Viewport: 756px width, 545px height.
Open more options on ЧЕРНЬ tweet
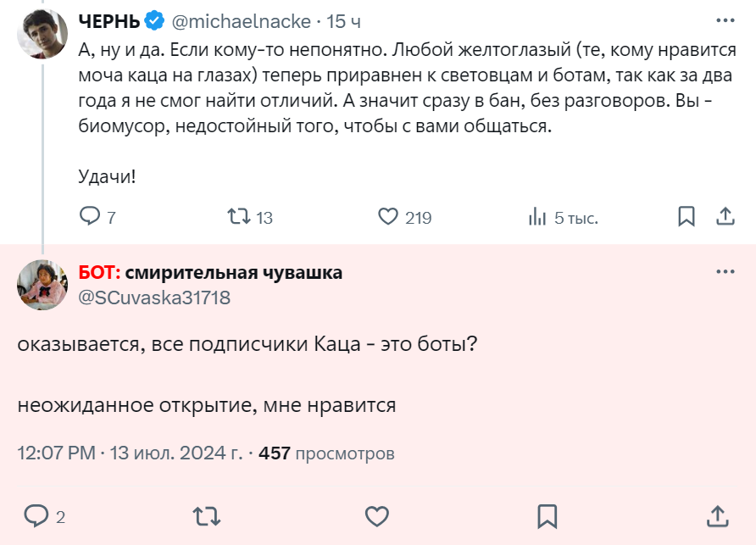(x=725, y=20)
